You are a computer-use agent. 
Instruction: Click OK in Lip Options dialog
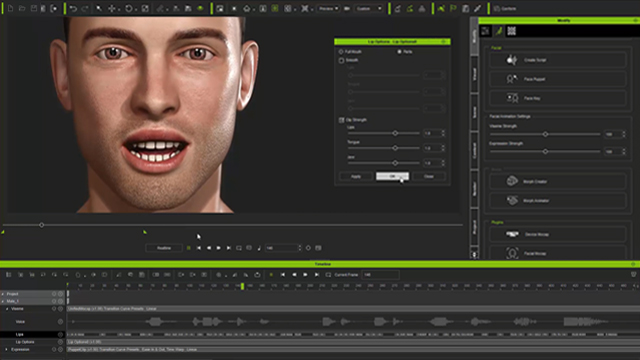392,176
